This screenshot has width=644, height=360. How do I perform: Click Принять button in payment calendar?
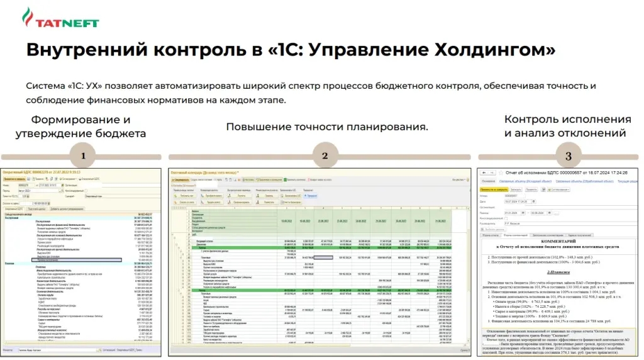click(267, 196)
